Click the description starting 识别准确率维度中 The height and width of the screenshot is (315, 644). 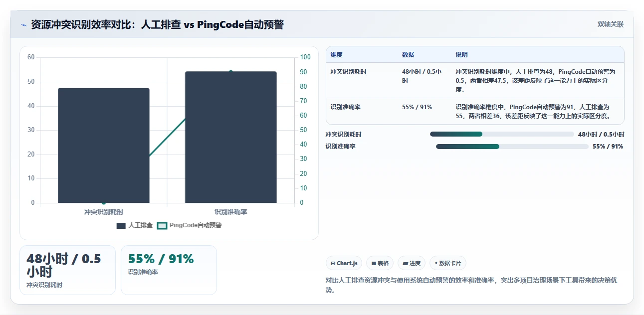click(534, 112)
